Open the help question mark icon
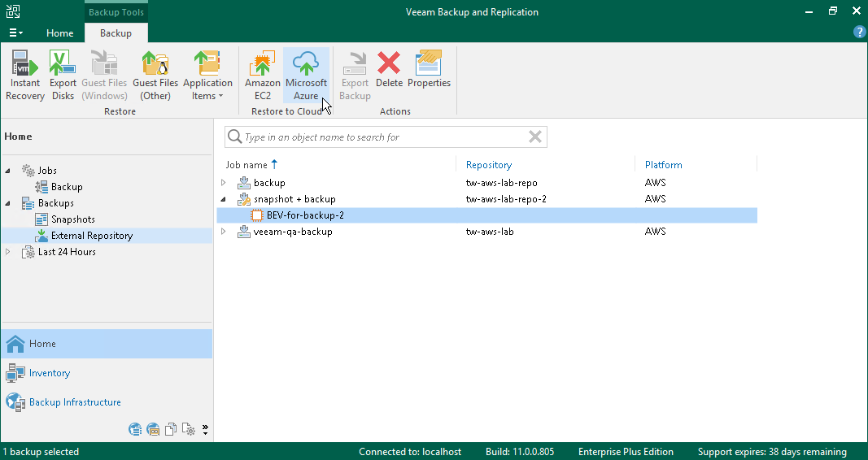This screenshot has height=460, width=868. point(859,33)
